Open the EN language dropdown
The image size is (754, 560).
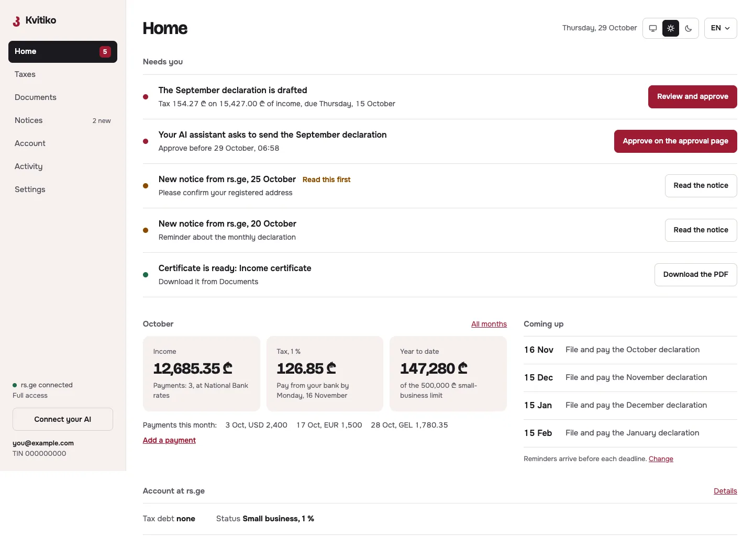720,28
